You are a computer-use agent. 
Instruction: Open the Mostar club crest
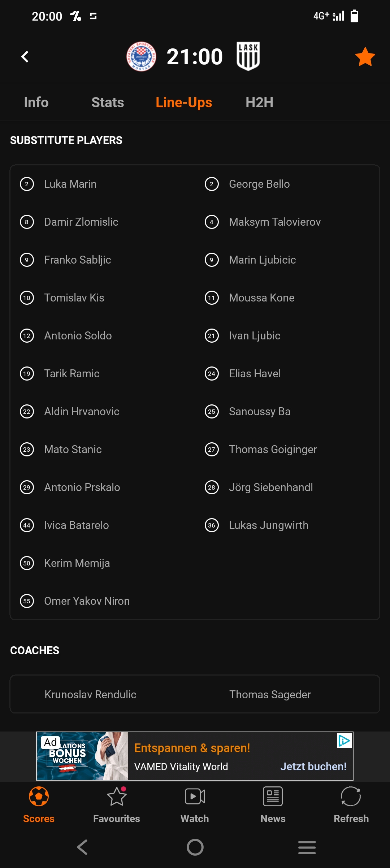(x=141, y=57)
